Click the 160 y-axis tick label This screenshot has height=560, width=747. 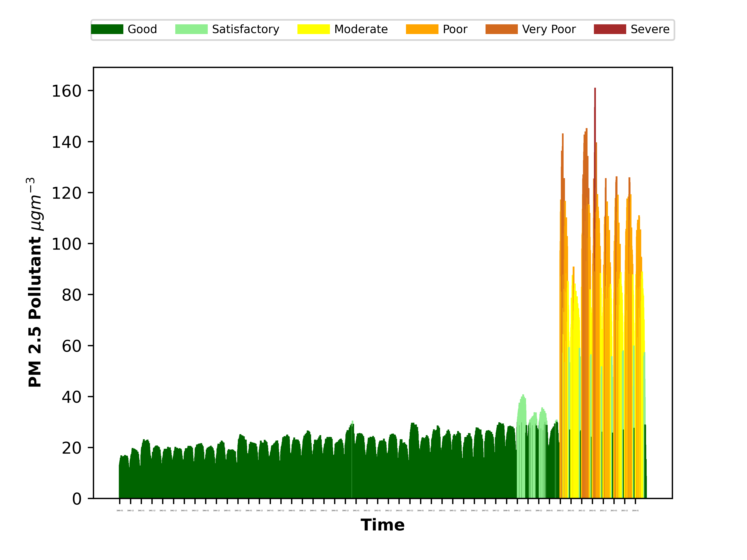tap(67, 91)
